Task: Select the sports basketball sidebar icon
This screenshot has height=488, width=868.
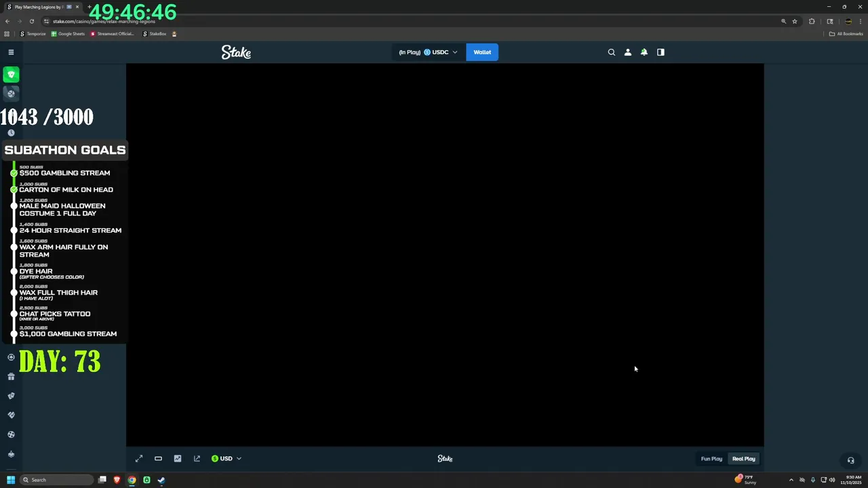Action: tap(11, 94)
